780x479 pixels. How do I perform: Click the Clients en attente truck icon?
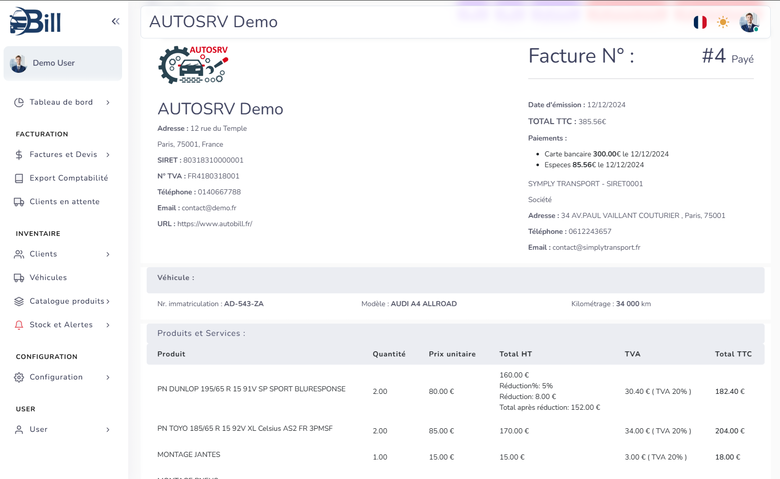(x=19, y=202)
